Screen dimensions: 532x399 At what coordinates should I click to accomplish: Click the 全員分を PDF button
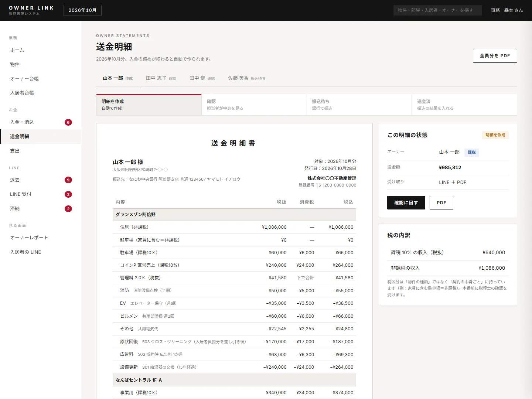point(495,56)
